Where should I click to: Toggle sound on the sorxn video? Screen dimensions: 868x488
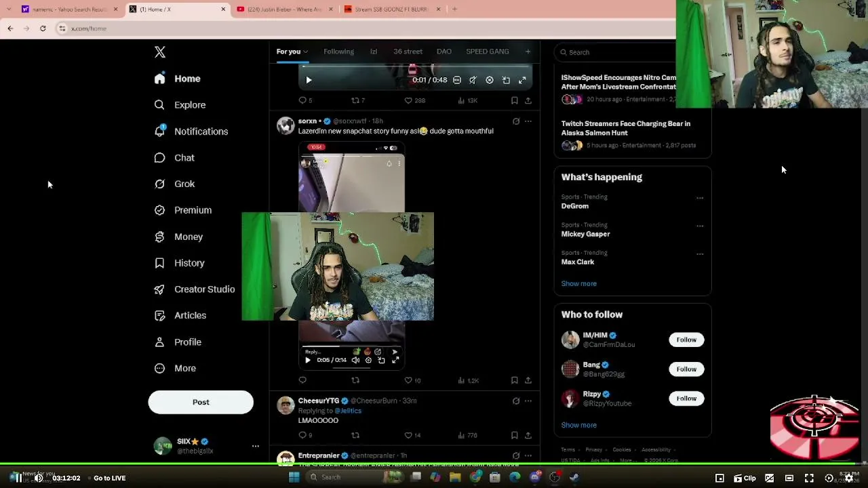pyautogui.click(x=355, y=360)
